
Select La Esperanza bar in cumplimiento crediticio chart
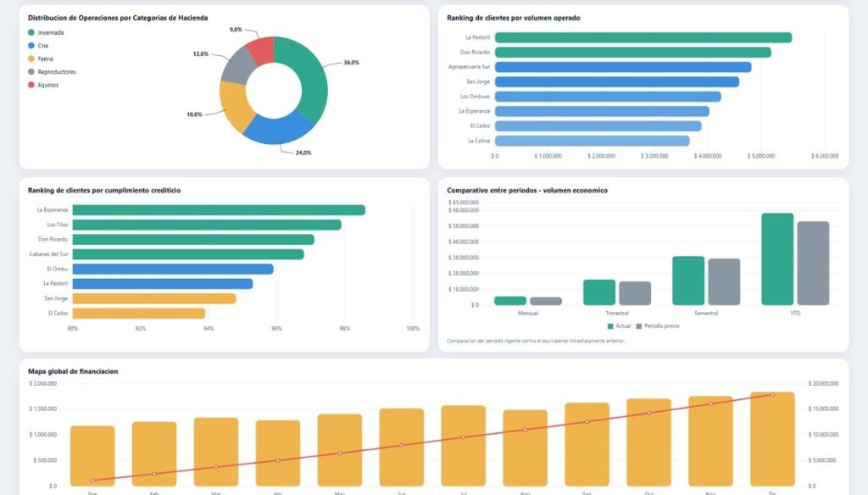pyautogui.click(x=219, y=210)
